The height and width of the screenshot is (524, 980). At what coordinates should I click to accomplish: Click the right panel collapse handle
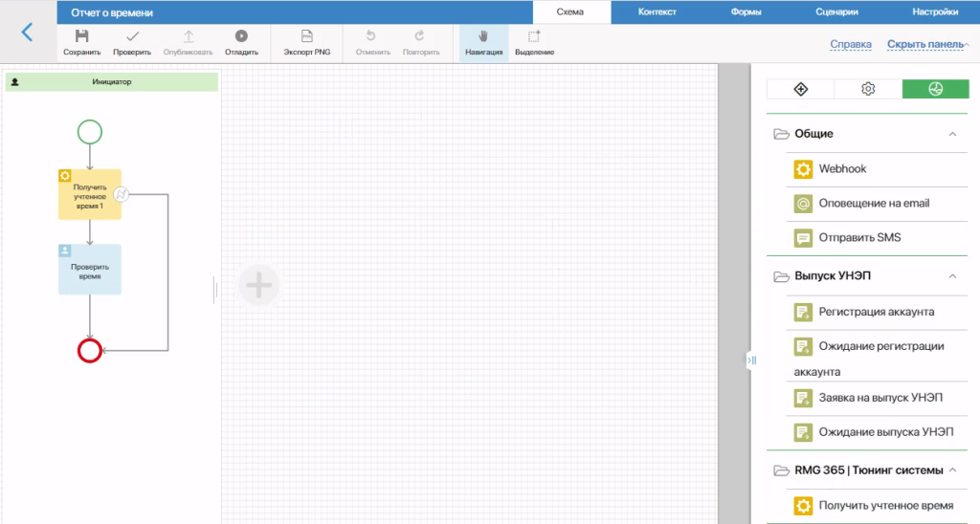[752, 360]
